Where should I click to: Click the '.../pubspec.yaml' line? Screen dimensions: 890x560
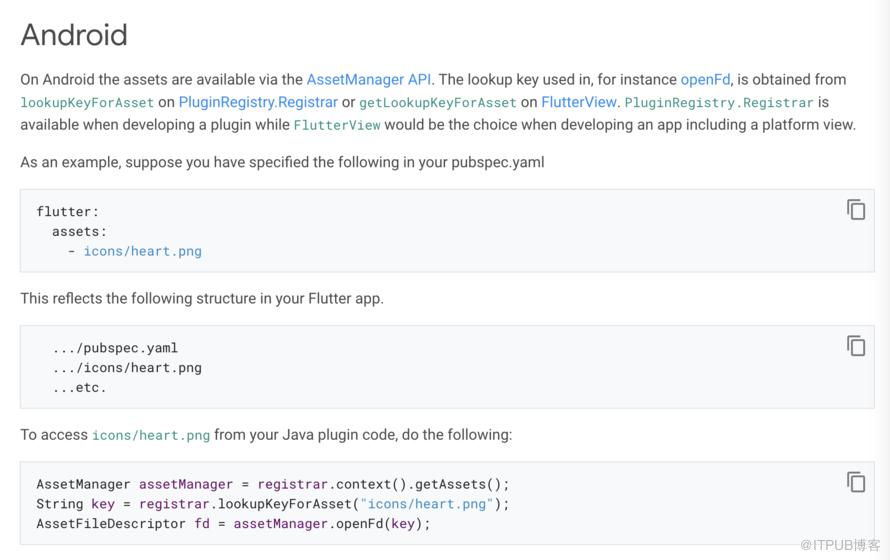pos(115,348)
